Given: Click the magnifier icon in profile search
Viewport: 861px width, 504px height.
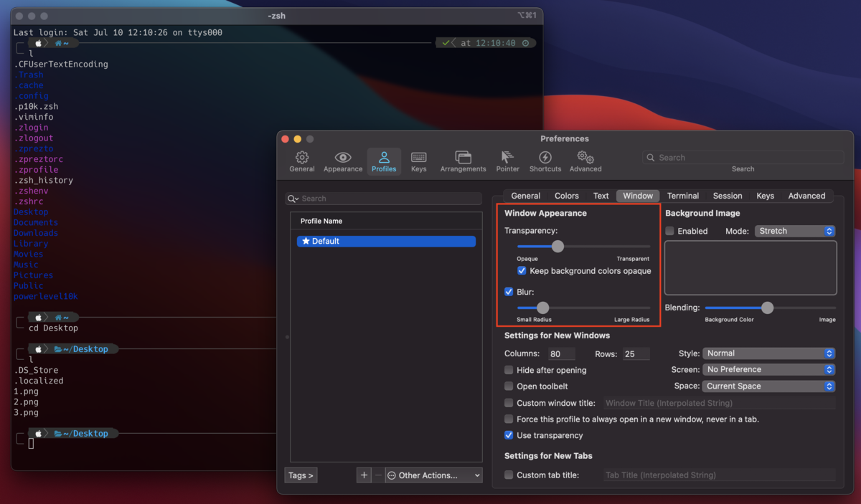Looking at the screenshot, I should (x=293, y=199).
